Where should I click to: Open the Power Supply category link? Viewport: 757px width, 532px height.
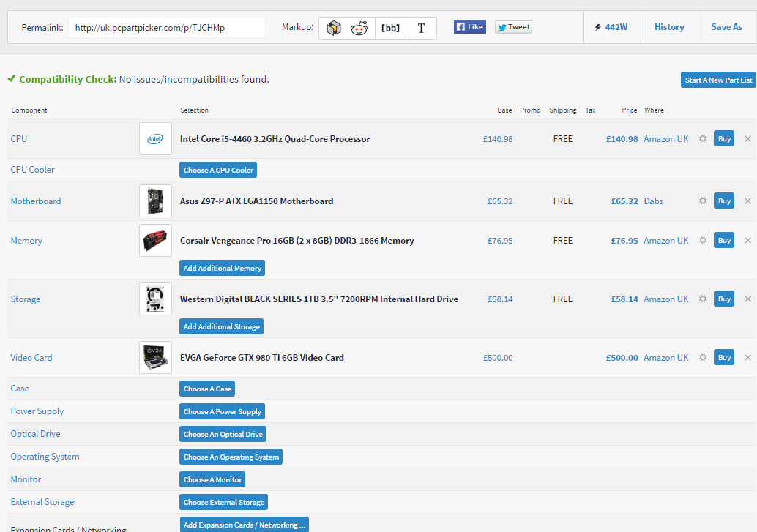[x=37, y=411]
